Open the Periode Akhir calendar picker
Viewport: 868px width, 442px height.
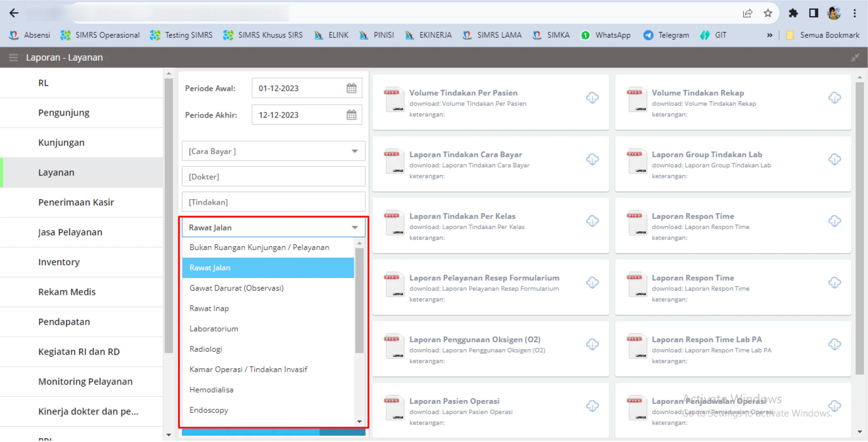click(351, 115)
